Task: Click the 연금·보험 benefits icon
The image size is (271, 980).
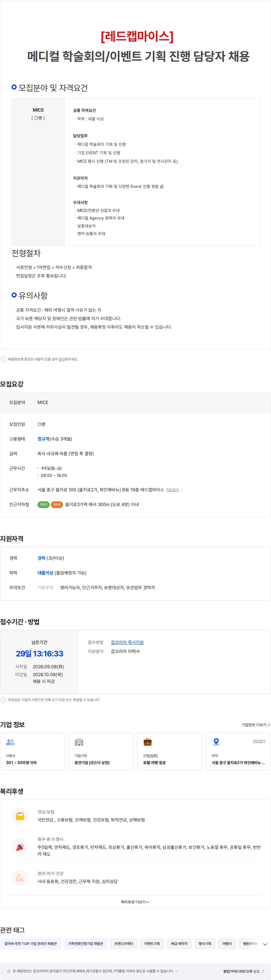Action: [x=20, y=816]
